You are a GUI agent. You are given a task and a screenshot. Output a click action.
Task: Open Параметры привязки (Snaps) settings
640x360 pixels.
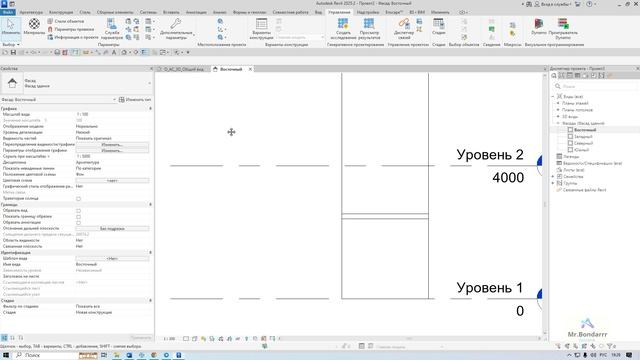coord(71,29)
